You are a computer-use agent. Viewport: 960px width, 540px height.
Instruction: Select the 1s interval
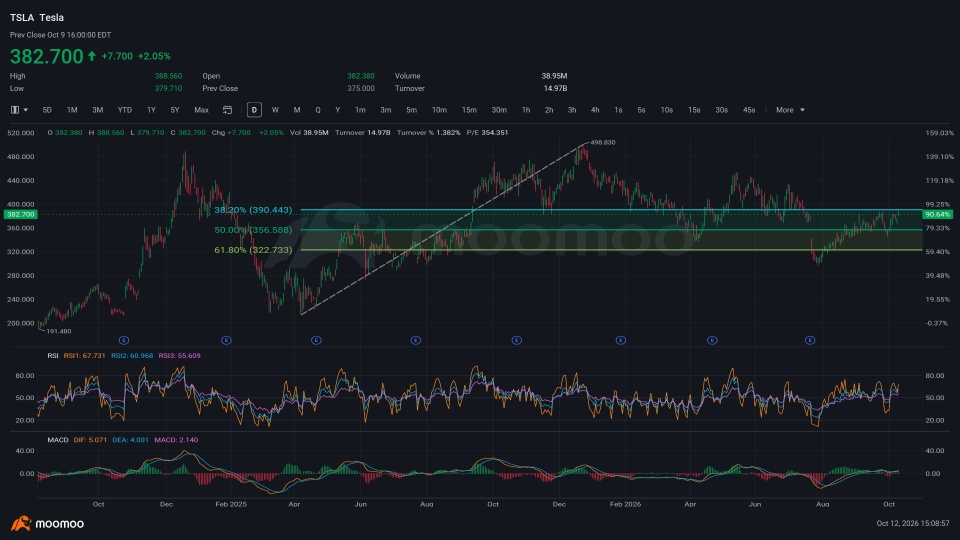click(618, 110)
